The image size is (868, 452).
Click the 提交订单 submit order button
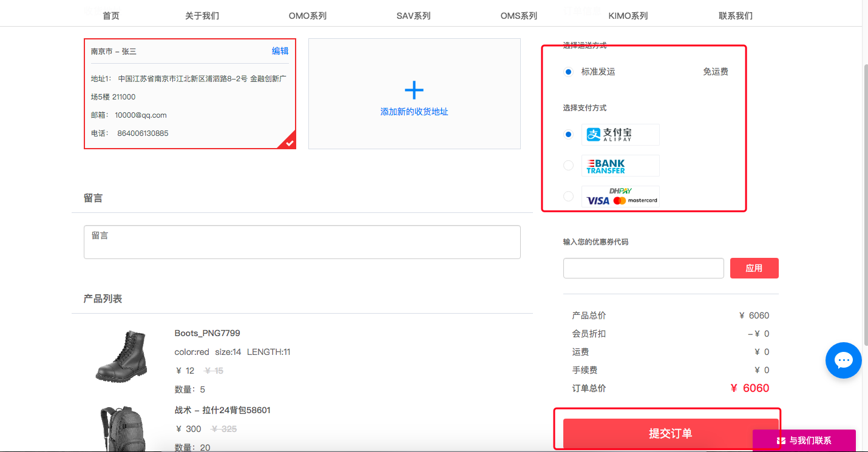(670, 433)
